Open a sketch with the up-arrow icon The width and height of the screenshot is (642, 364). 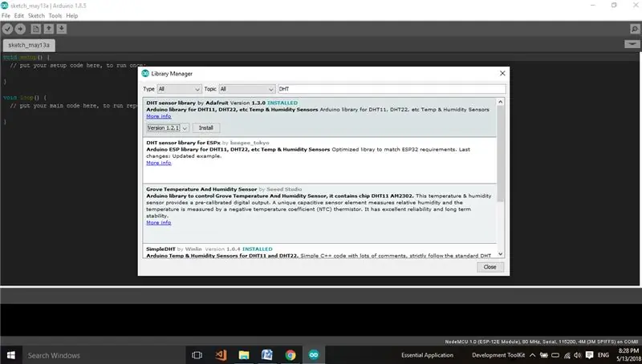coord(48,29)
